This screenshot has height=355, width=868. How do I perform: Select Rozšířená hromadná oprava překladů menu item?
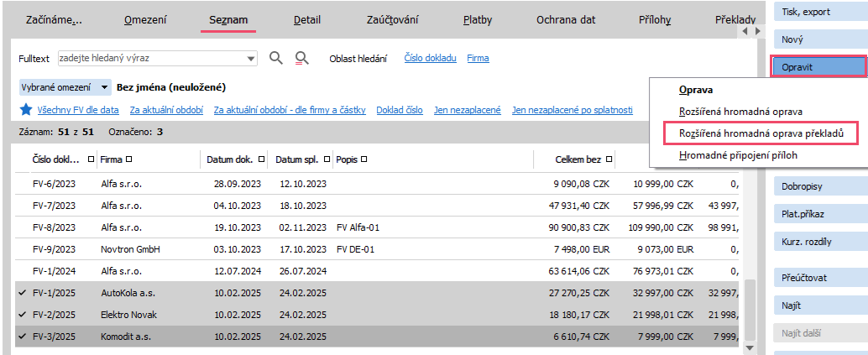766,133
